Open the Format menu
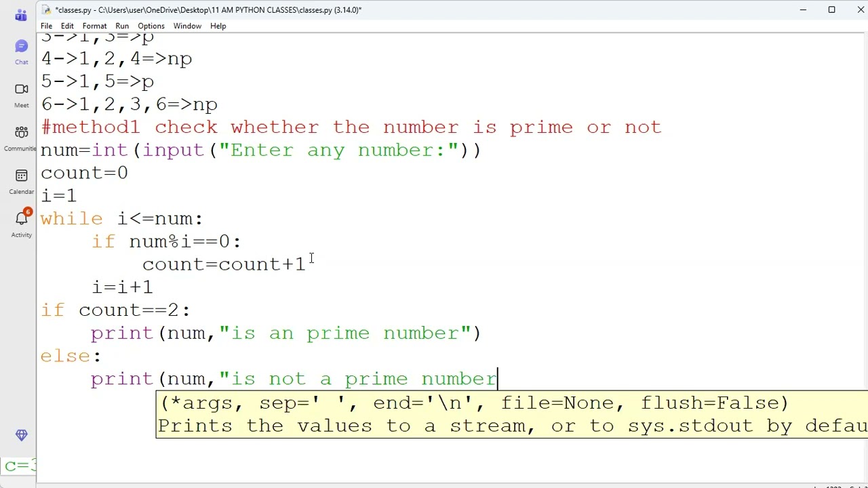Viewport: 868px width, 488px height. pyautogui.click(x=94, y=26)
